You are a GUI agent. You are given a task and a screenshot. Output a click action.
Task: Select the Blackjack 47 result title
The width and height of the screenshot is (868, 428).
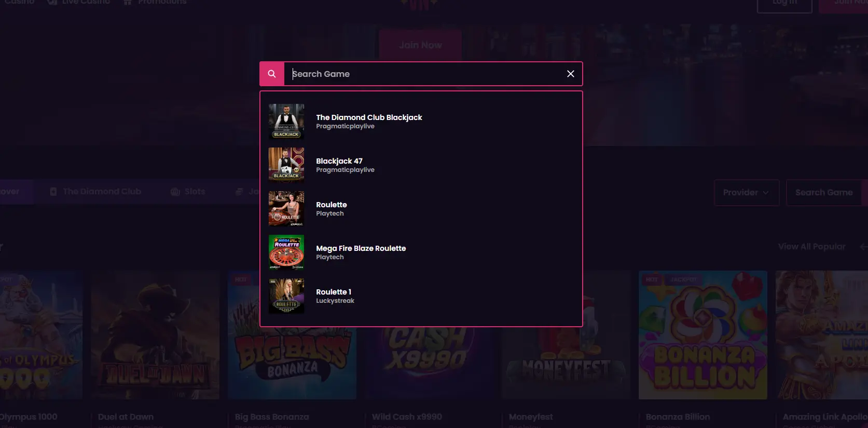pyautogui.click(x=339, y=161)
